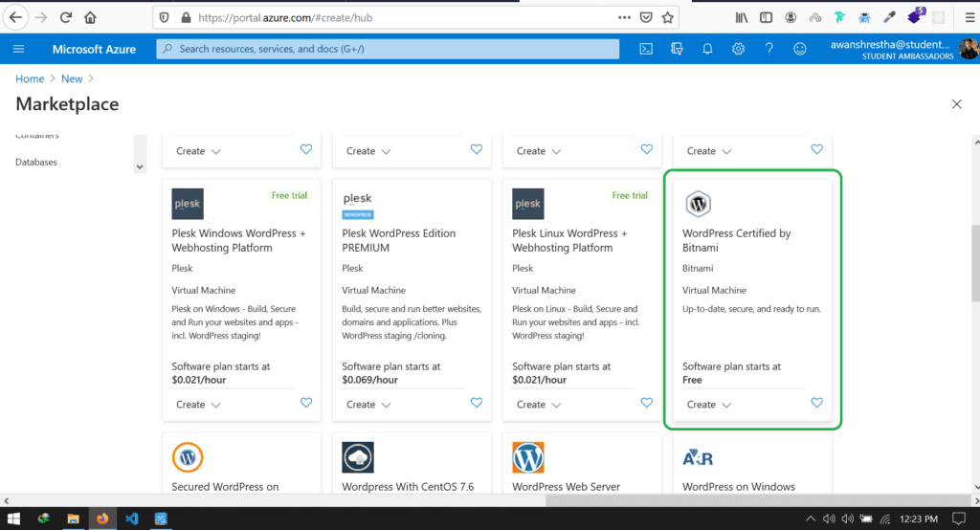
Task: Open the Directory and subscription filter icon
Action: coord(677,49)
